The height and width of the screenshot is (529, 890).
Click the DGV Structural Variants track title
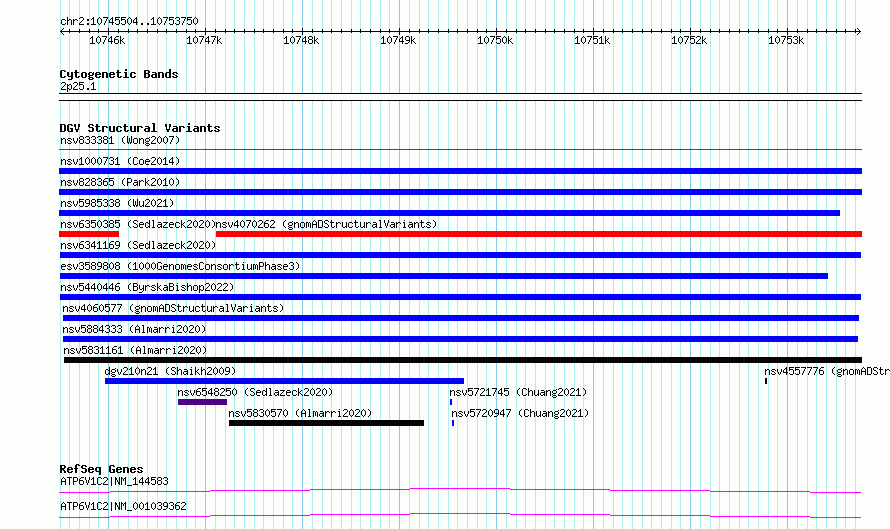140,128
